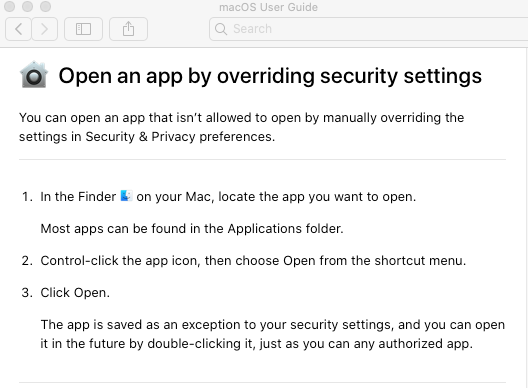
Task: Toggle the table of contents sidebar
Action: [x=83, y=29]
